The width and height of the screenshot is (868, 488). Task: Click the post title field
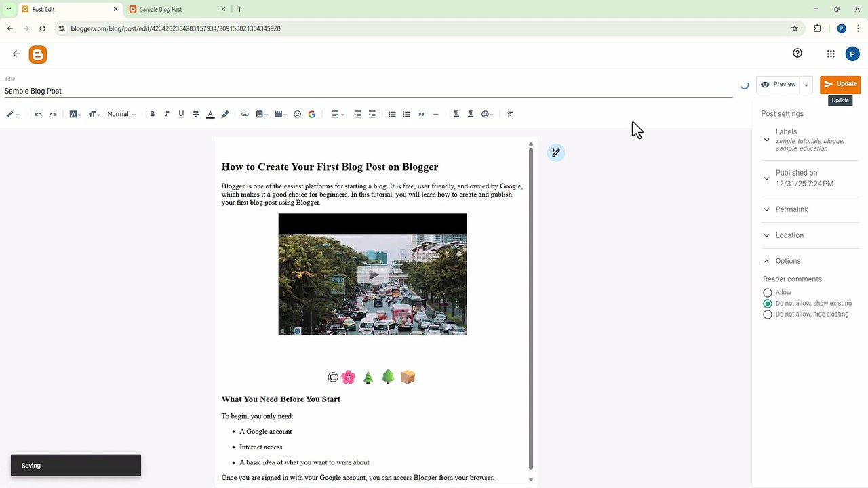pyautogui.click(x=368, y=91)
